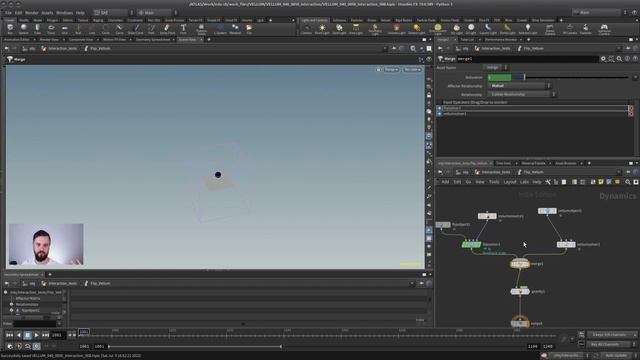Add a Caustic Light from shelf

point(488,29)
